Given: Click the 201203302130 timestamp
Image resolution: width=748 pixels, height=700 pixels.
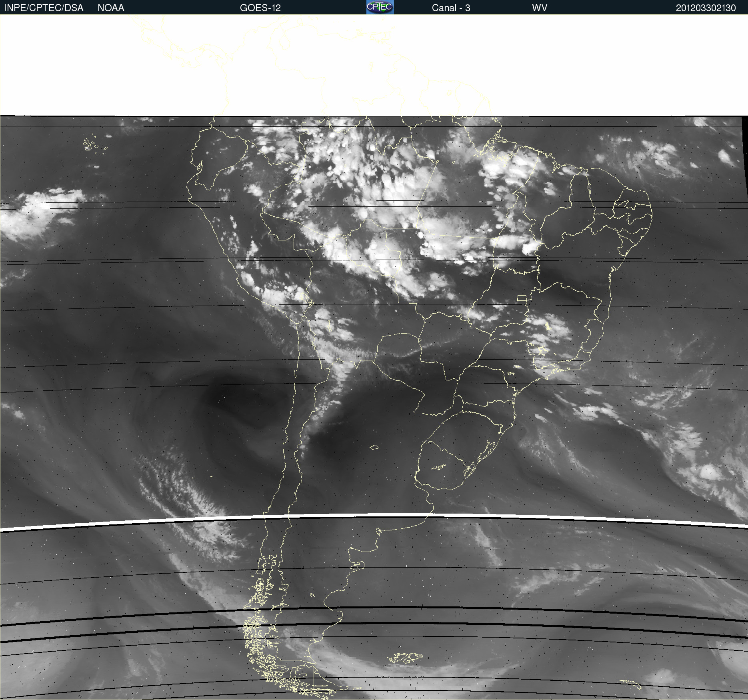Looking at the screenshot, I should [x=705, y=8].
